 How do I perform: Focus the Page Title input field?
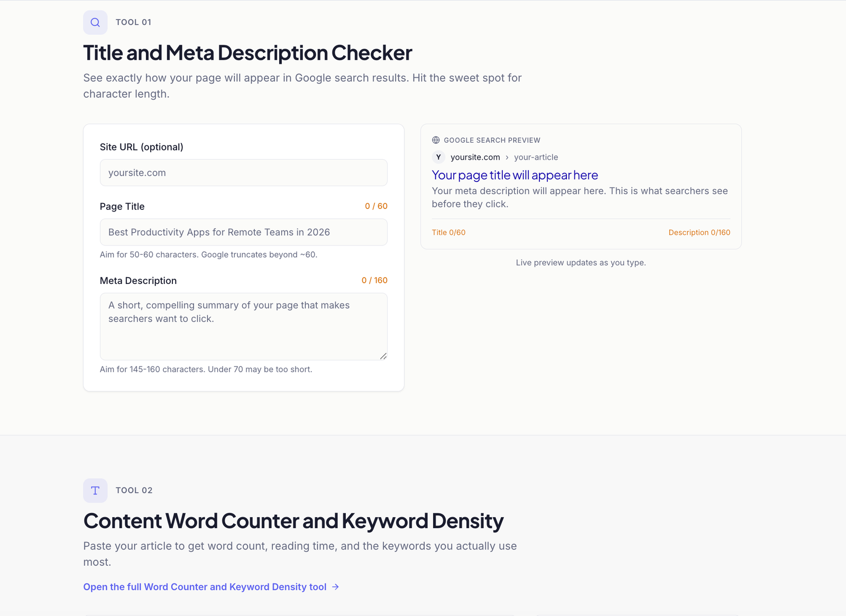click(243, 232)
